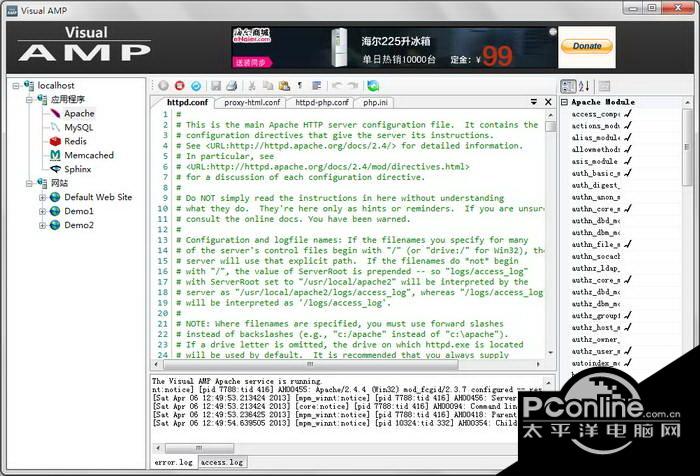Screen dimensions: 700x476
Task: Close the banner advertisement
Action: click(x=553, y=32)
